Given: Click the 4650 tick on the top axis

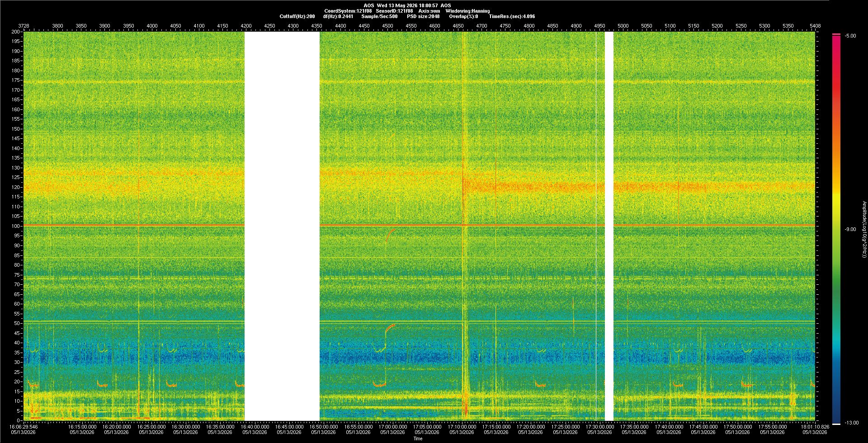Looking at the screenshot, I should (x=458, y=26).
